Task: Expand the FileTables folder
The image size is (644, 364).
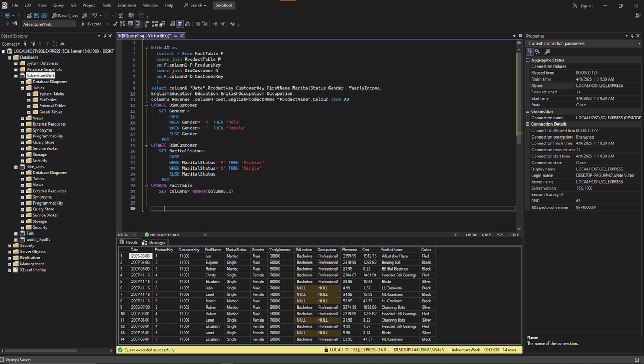Action: (x=29, y=100)
